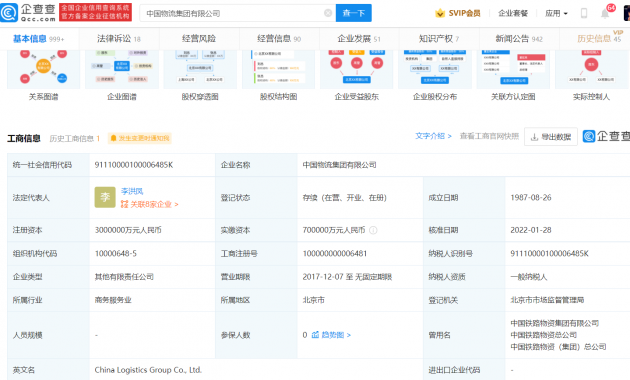Select business term 2017-12-07 至 无固定期限
This screenshot has width=630, height=380.
click(347, 277)
